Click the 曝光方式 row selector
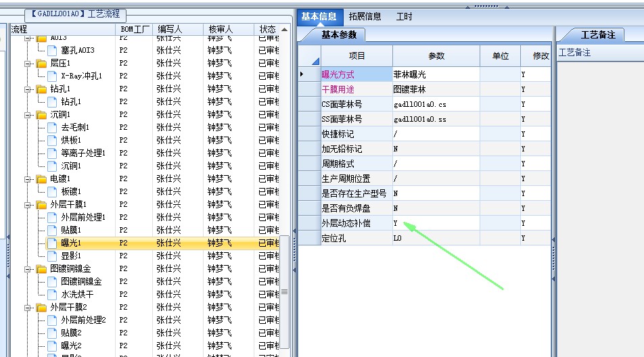644x357 pixels. click(309, 74)
